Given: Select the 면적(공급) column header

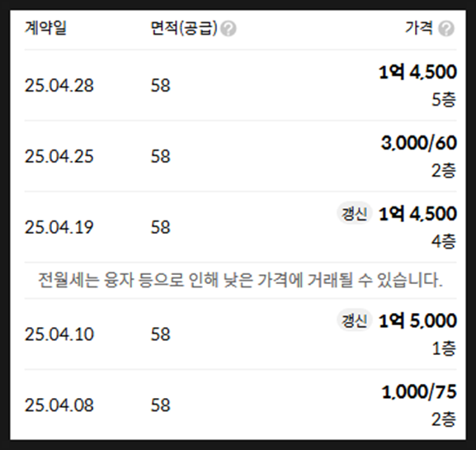Looking at the screenshot, I should pos(184,28).
